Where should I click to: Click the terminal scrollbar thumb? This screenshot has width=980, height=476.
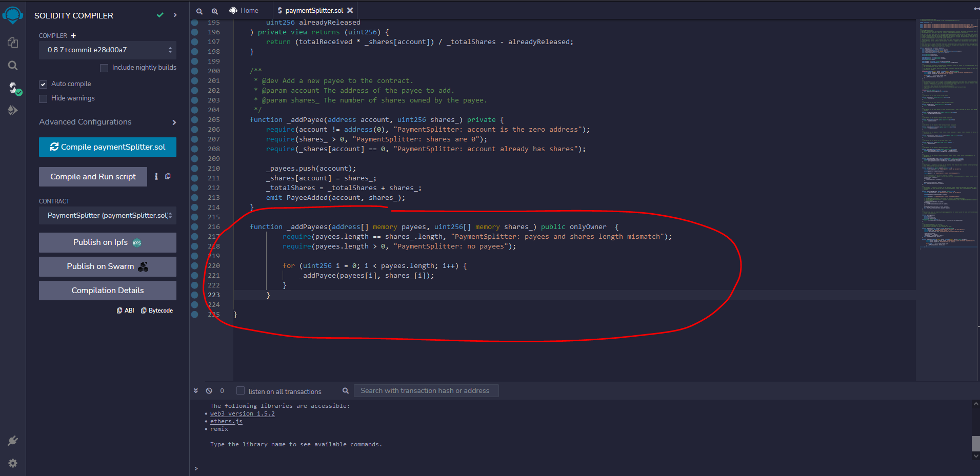click(x=976, y=444)
